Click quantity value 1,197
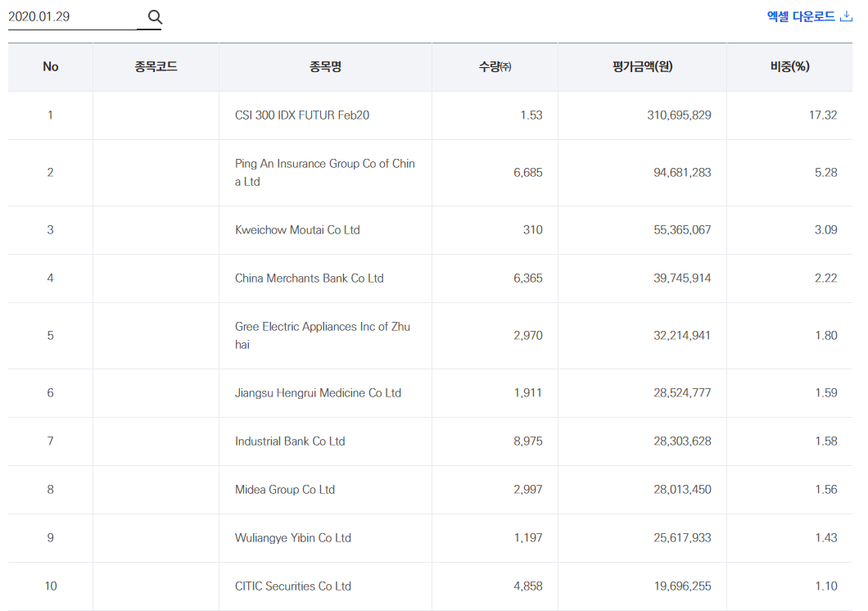Image resolution: width=868 pixels, height=611 pixels. pos(528,537)
